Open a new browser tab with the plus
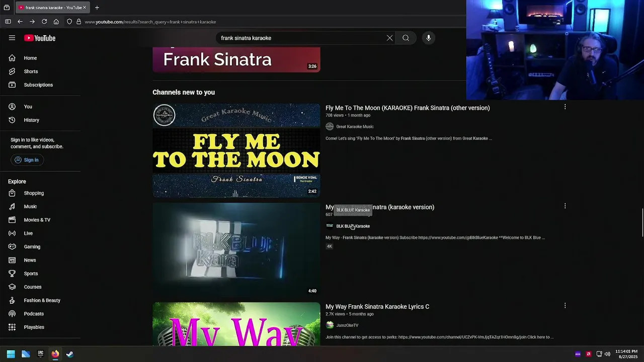 click(x=97, y=8)
